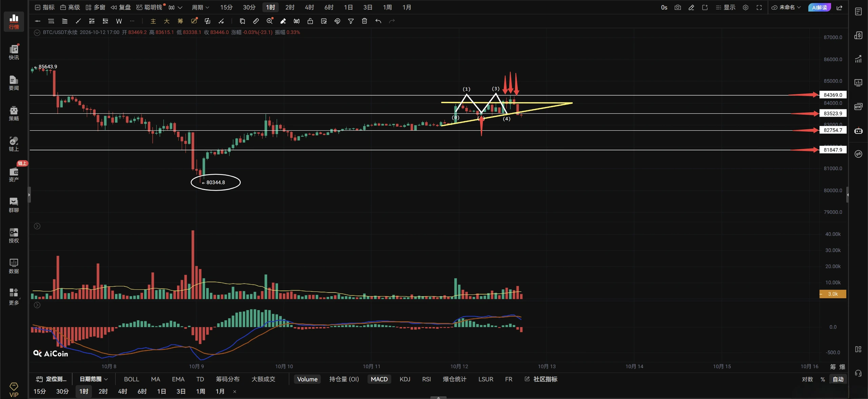Screen dimensions: 868x399
Task: Open the 快讯 news sidebar icon
Action: [14, 52]
